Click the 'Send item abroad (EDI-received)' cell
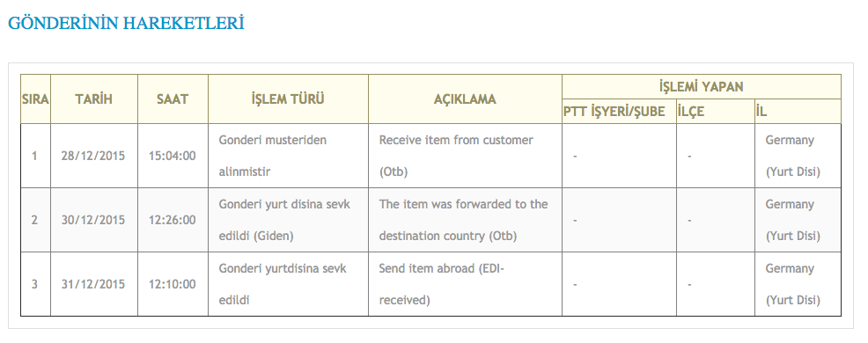Screen dimensions: 868x343 tap(465, 284)
